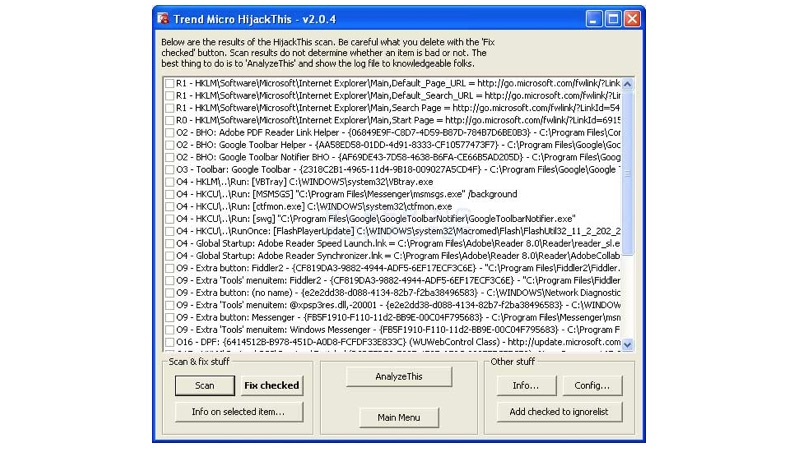Check the Windows Messenger menuitem entry
Screen dimensions: 800x450
click(x=169, y=330)
